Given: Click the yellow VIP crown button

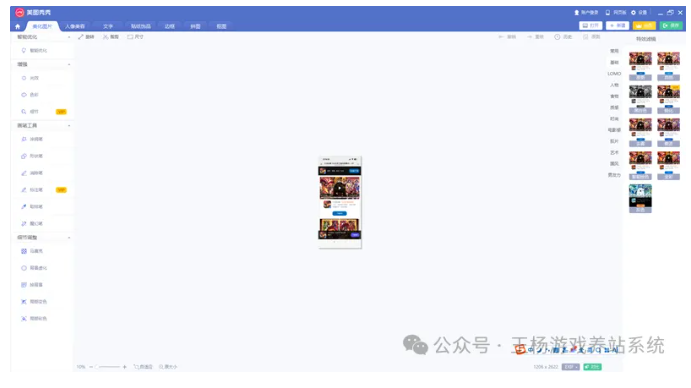Looking at the screenshot, I should 644,26.
